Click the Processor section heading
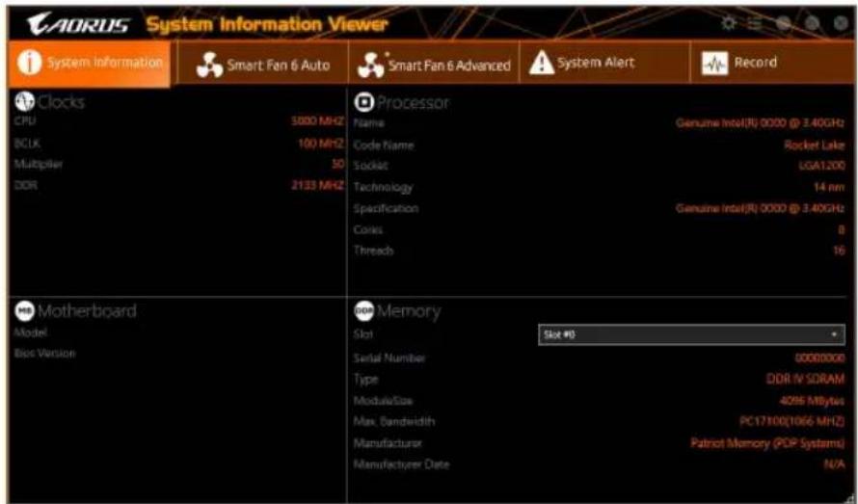The image size is (858, 504). pyautogui.click(x=414, y=102)
